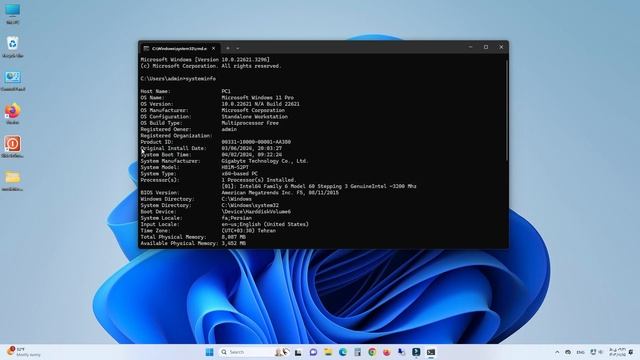Open the clock and date flyout
The width and height of the screenshot is (640, 360).
[617, 352]
